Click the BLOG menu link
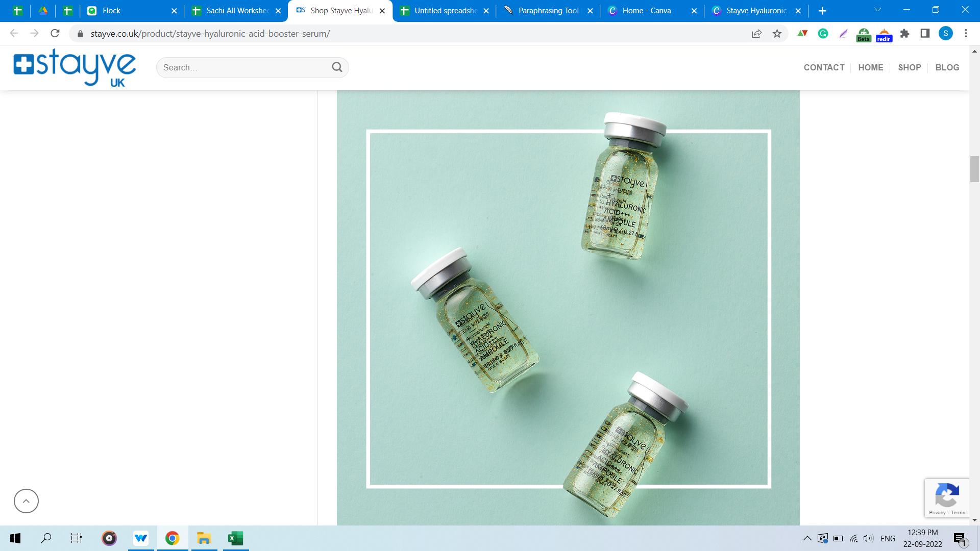Viewport: 980px width, 551px height. (x=947, y=67)
